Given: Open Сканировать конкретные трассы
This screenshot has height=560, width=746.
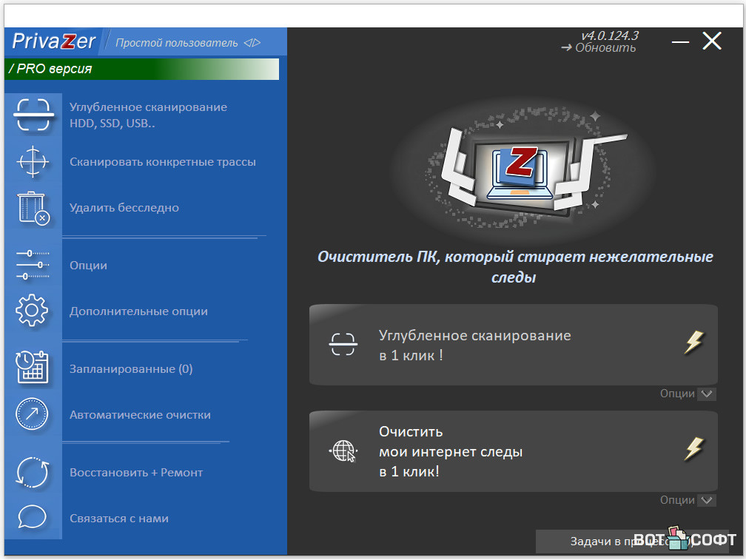Looking at the screenshot, I should (163, 162).
